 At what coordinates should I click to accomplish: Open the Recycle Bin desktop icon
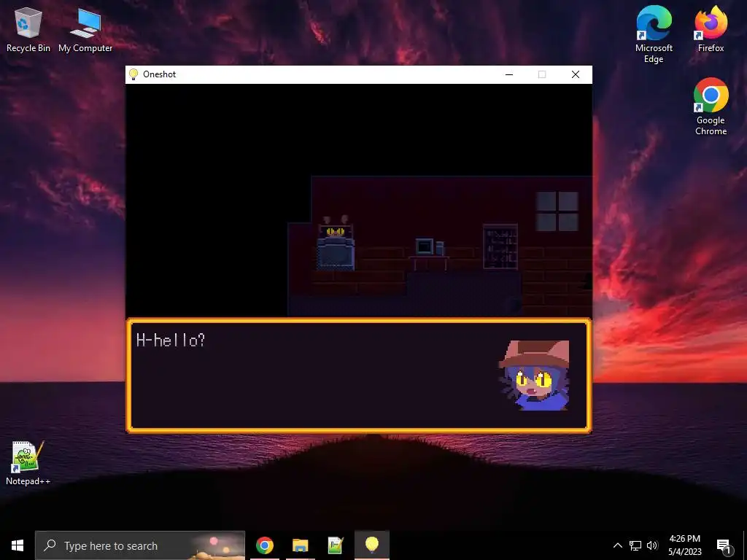click(x=28, y=29)
